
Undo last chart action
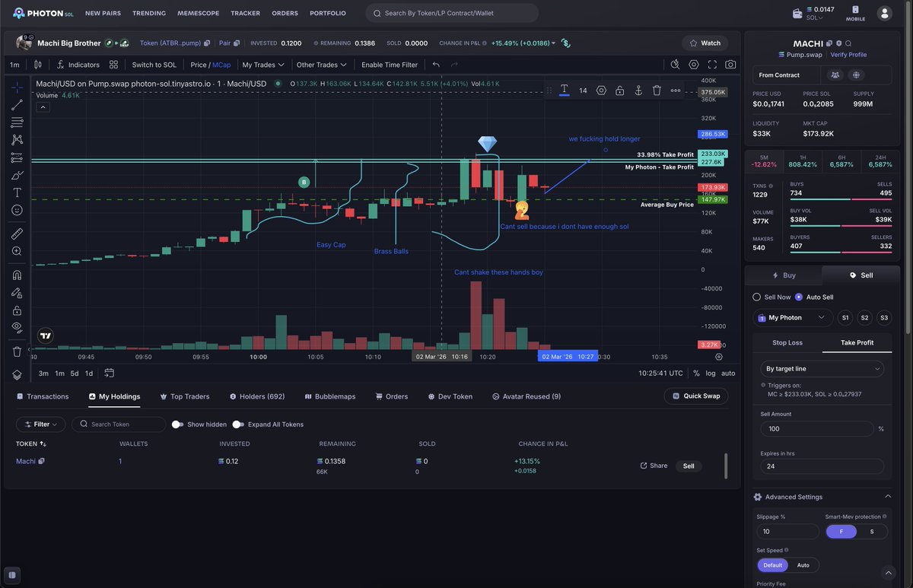tap(436, 65)
